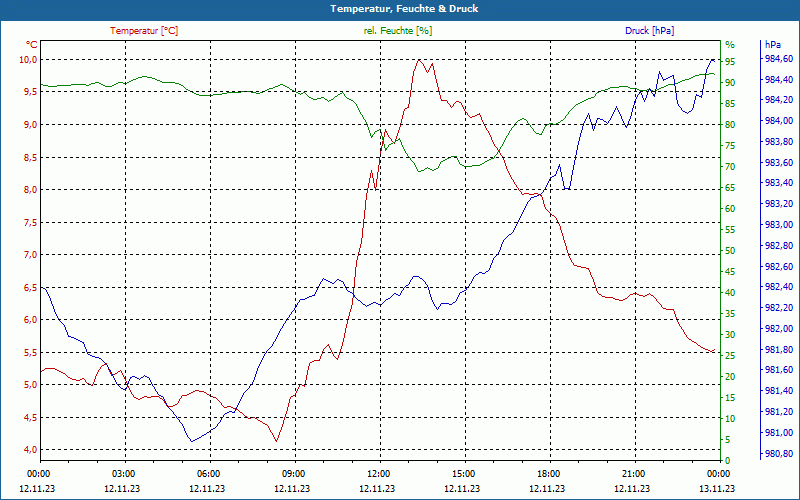
Task: Click the '982,00' pressure axis value
Action: coord(779,329)
